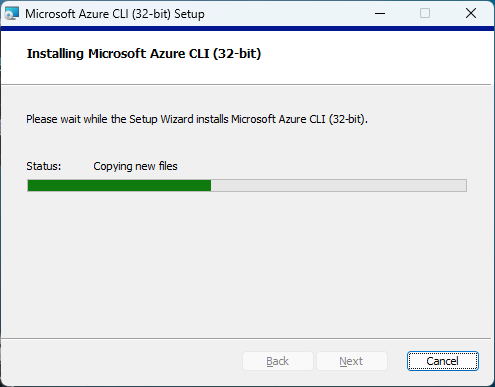Click the "Installing Microsoft Azure CLI (32-bit)" heading

tap(144, 54)
